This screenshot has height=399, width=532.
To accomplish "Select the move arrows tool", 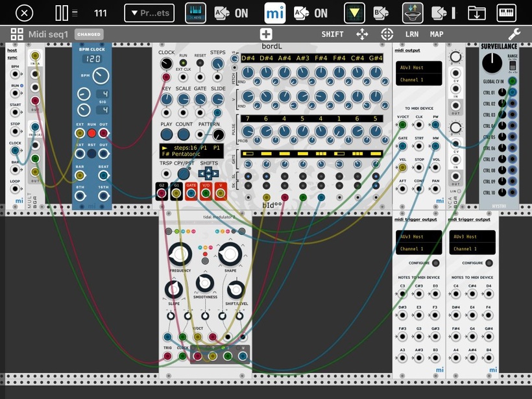I will click(362, 34).
